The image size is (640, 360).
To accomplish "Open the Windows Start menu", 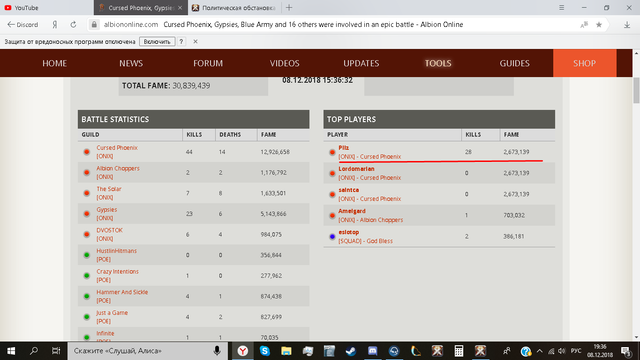I will [x=11, y=351].
